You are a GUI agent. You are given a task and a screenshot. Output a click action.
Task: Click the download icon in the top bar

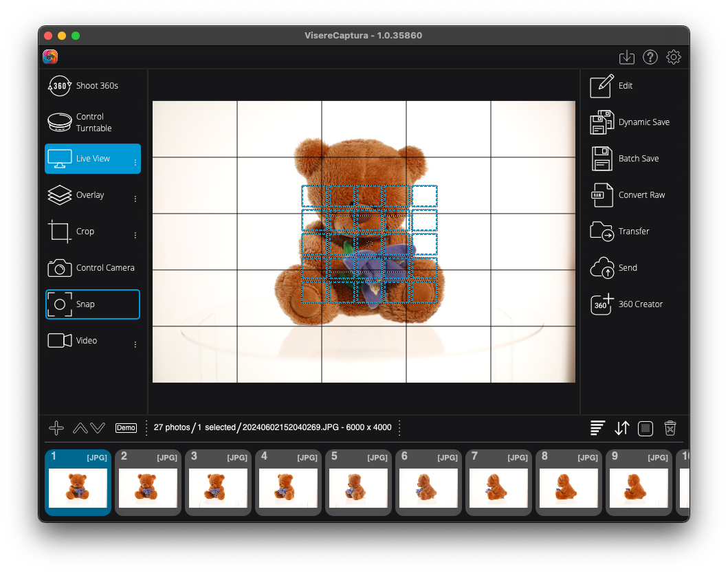point(626,57)
